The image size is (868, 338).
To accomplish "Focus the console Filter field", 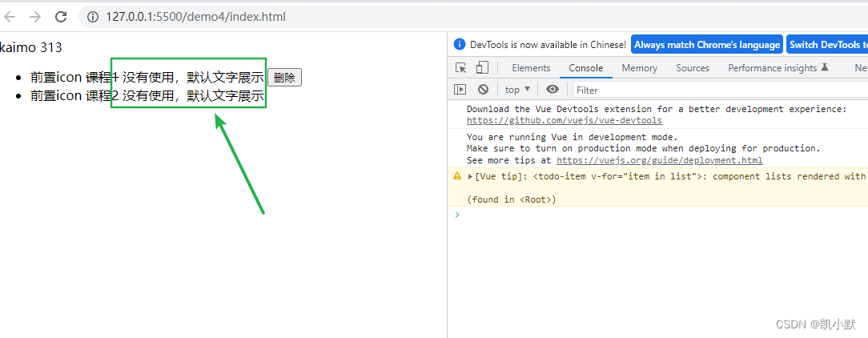I will pos(720,90).
